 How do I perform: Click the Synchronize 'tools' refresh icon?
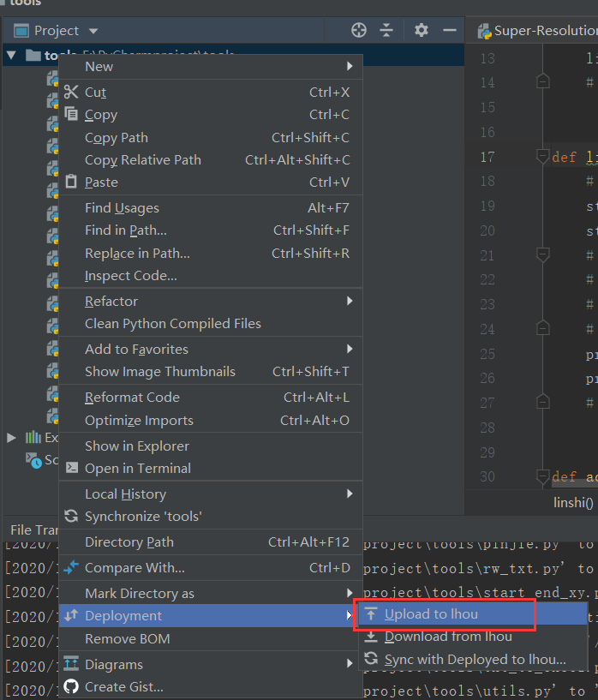(x=71, y=516)
